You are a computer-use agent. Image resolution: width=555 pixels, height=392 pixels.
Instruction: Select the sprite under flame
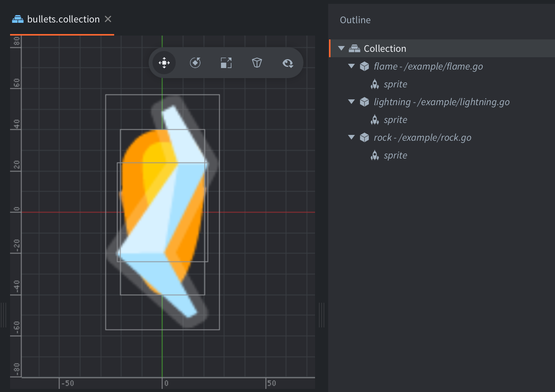[395, 84]
